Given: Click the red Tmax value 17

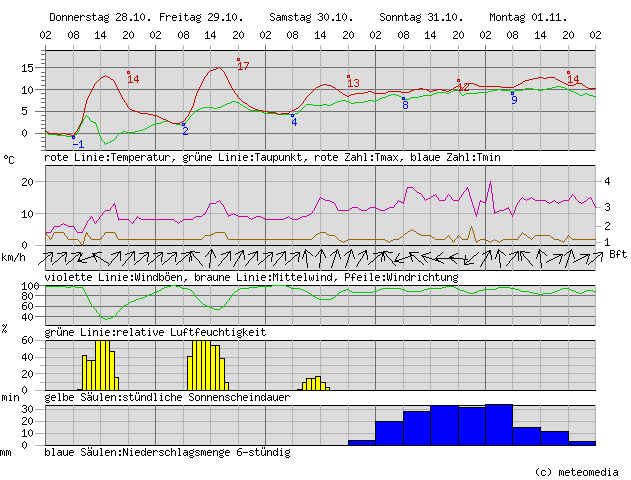Looking at the screenshot, I should tap(243, 66).
